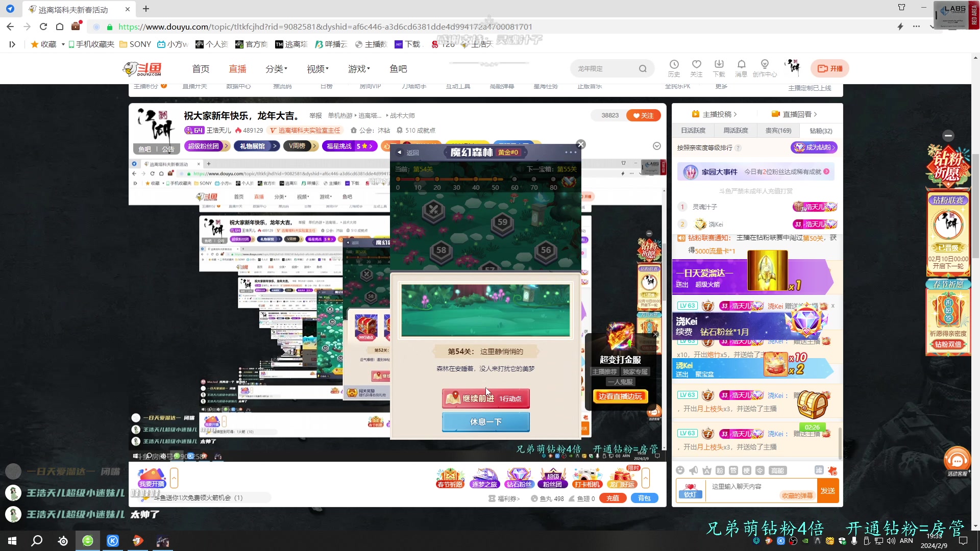Click the 开播 button in header
Screen dimensions: 980x551
[830, 68]
